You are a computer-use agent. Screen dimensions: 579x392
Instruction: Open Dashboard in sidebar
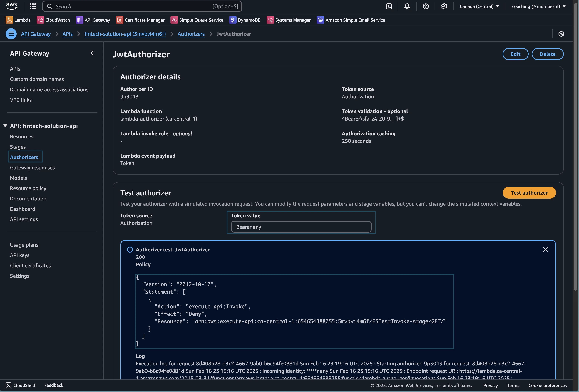[22, 209]
